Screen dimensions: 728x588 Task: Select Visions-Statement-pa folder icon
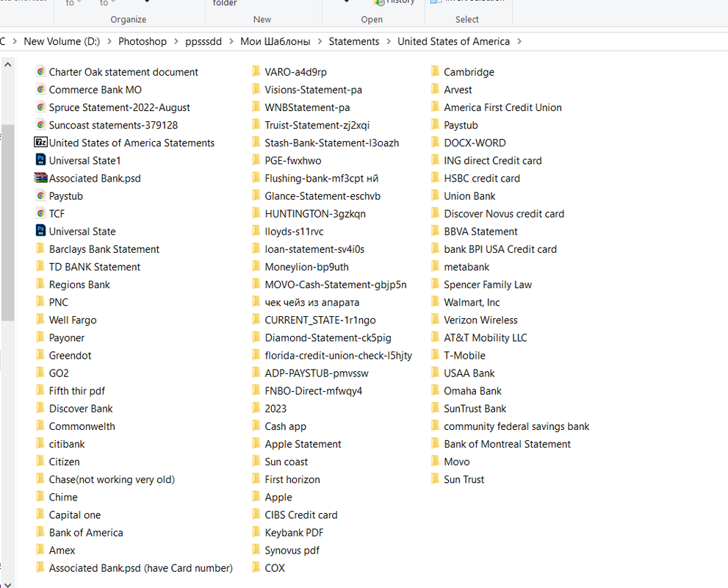tap(256, 89)
